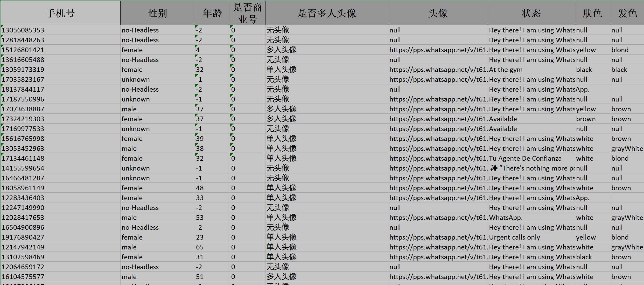Click phone number cell 12283436403

pyautogui.click(x=60, y=198)
